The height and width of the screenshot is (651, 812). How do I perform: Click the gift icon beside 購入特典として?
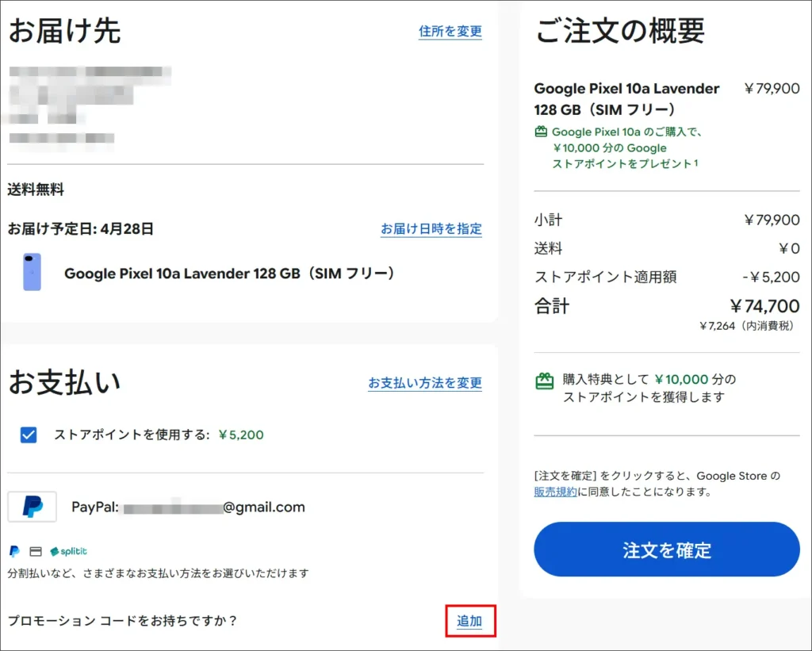[x=544, y=381]
